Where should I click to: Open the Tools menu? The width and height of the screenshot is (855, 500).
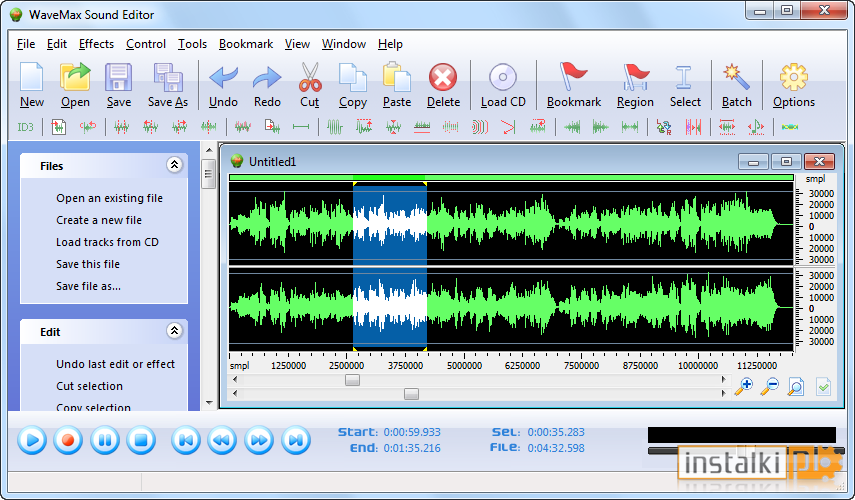(x=192, y=44)
